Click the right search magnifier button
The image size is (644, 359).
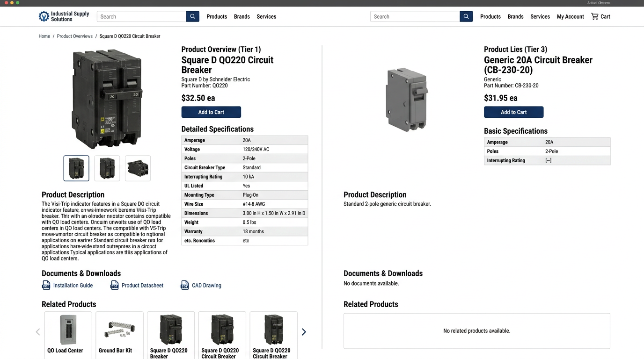coord(466,16)
